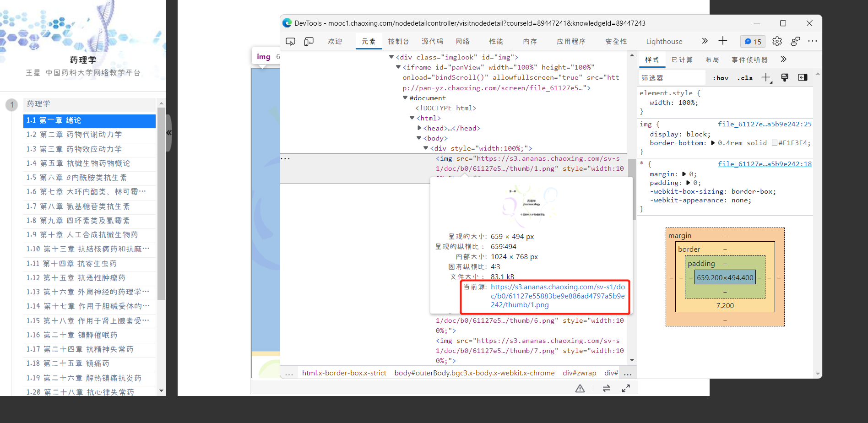Open the 网络 network tab
The image size is (868, 423).
462,41
